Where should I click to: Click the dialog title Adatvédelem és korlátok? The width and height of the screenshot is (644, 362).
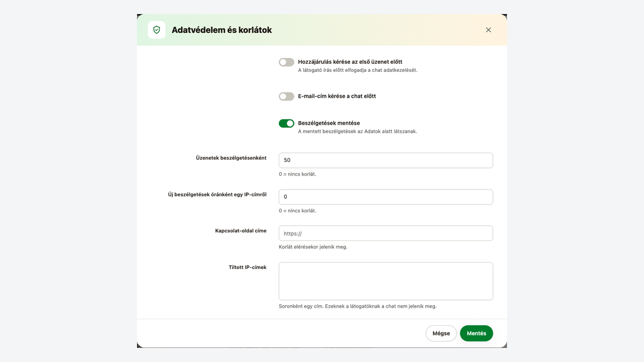(222, 30)
